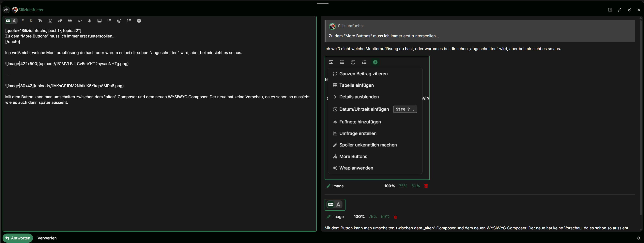Click the Antworten reply button

click(18, 238)
